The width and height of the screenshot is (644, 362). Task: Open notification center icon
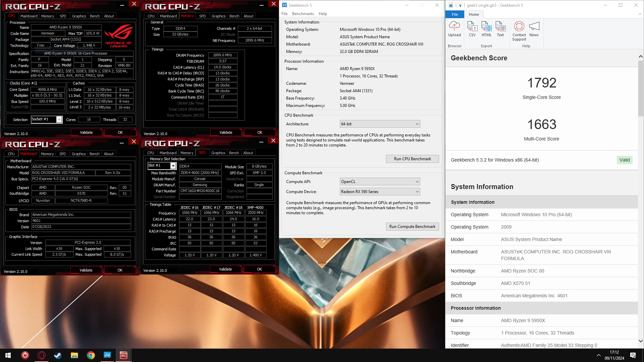[633, 355]
